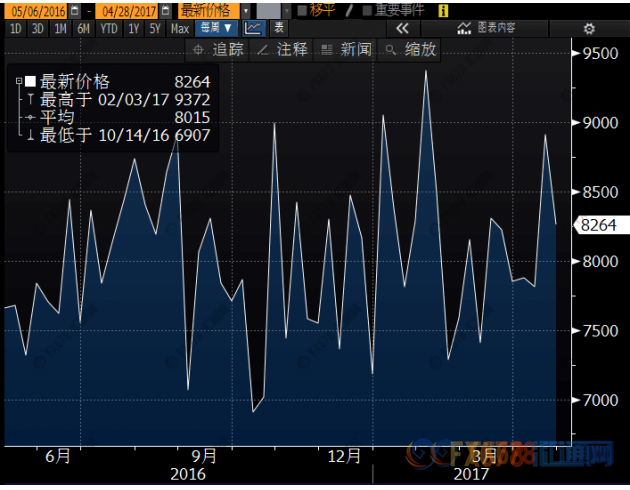The height and width of the screenshot is (490, 630).
Task: Open the start date calendar picker icon
Action: click(75, 10)
